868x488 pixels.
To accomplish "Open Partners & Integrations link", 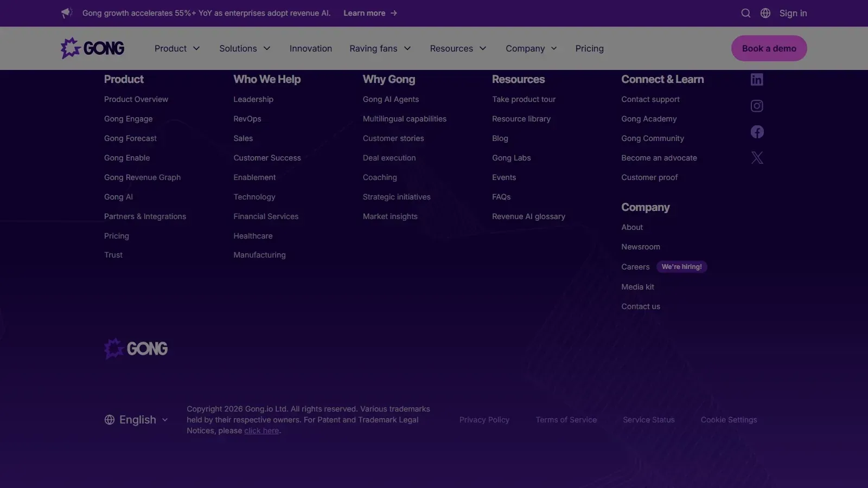I will pyautogui.click(x=145, y=216).
